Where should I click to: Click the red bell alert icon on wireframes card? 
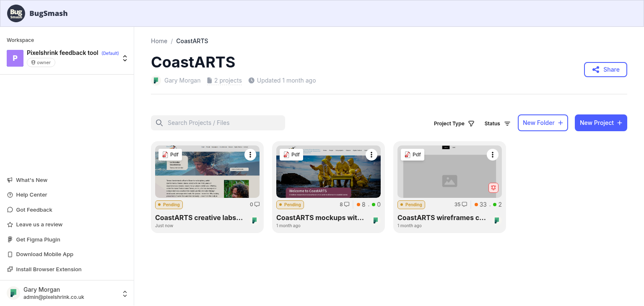click(x=493, y=188)
